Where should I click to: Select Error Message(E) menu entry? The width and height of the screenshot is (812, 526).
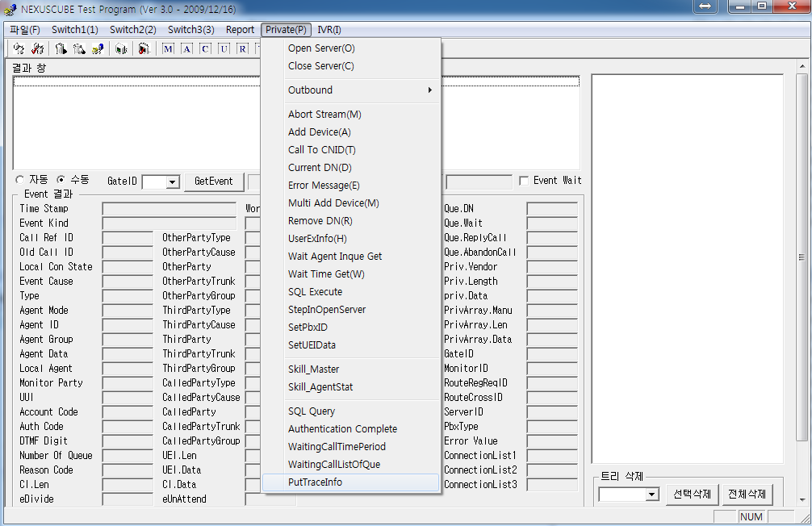point(352,185)
